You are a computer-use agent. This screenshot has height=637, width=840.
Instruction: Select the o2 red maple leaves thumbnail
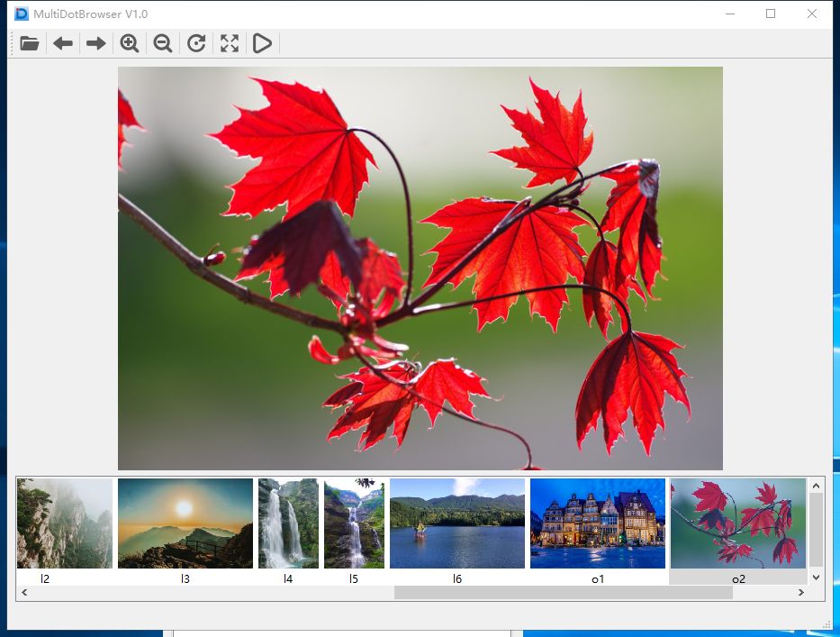[x=738, y=523]
